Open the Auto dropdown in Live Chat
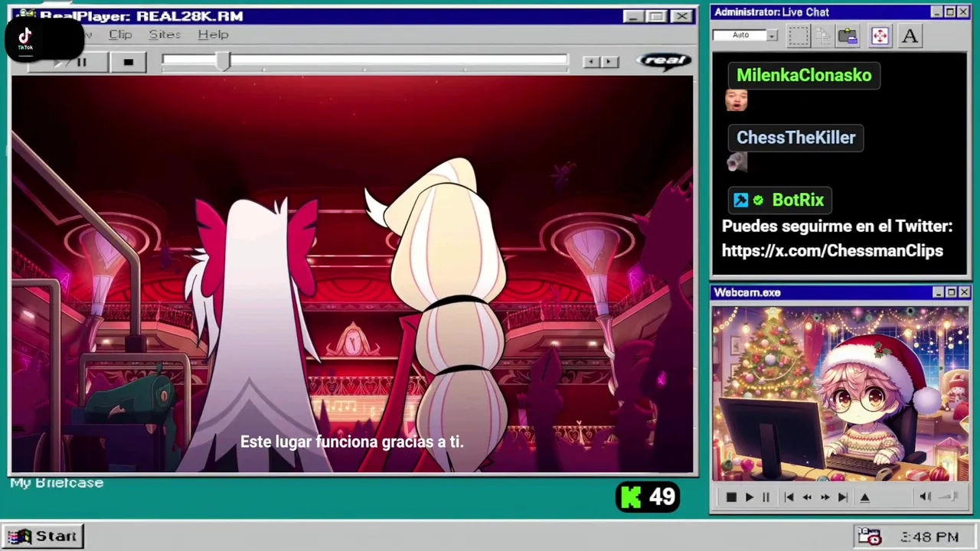The width and height of the screenshot is (980, 551). [773, 35]
